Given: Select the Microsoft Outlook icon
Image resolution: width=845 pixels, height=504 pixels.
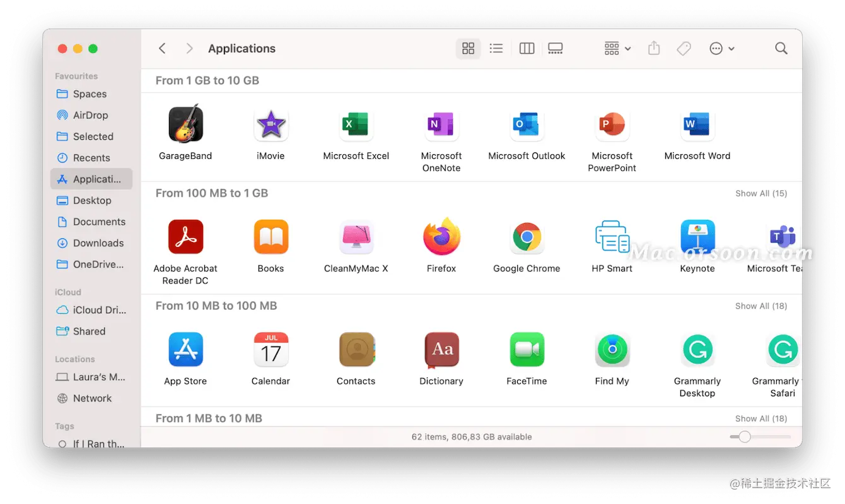Looking at the screenshot, I should click(x=527, y=124).
